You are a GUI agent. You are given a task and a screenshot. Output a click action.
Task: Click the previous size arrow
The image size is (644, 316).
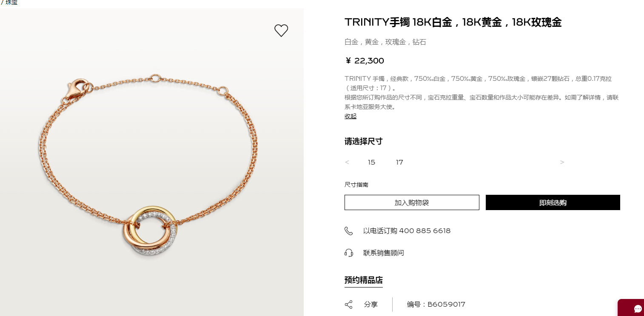click(x=347, y=162)
